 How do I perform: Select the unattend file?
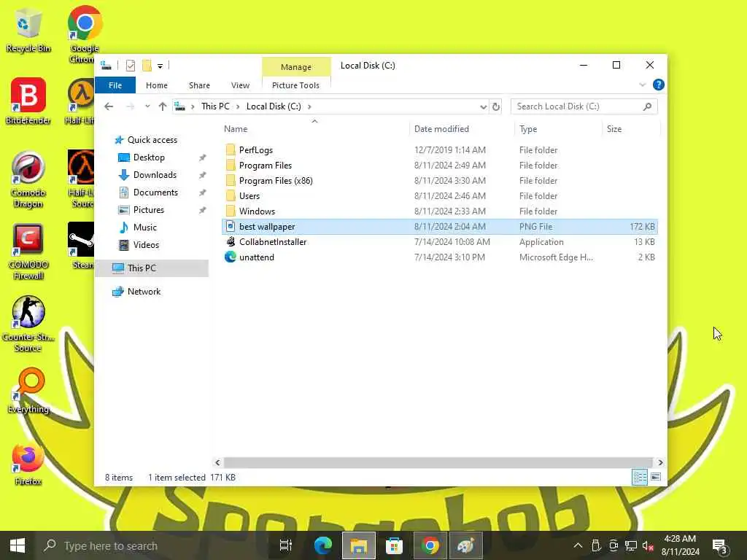coord(439,257)
